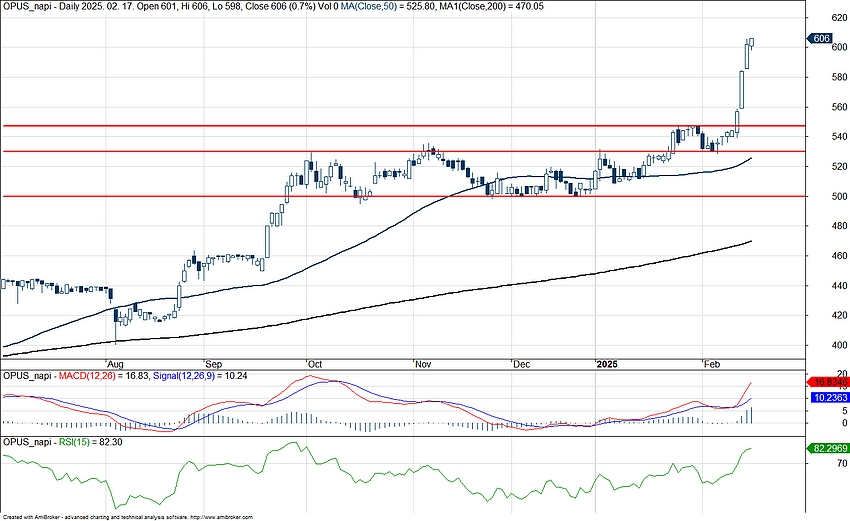Click the 560 price axis label
The image size is (850, 521).
839,107
